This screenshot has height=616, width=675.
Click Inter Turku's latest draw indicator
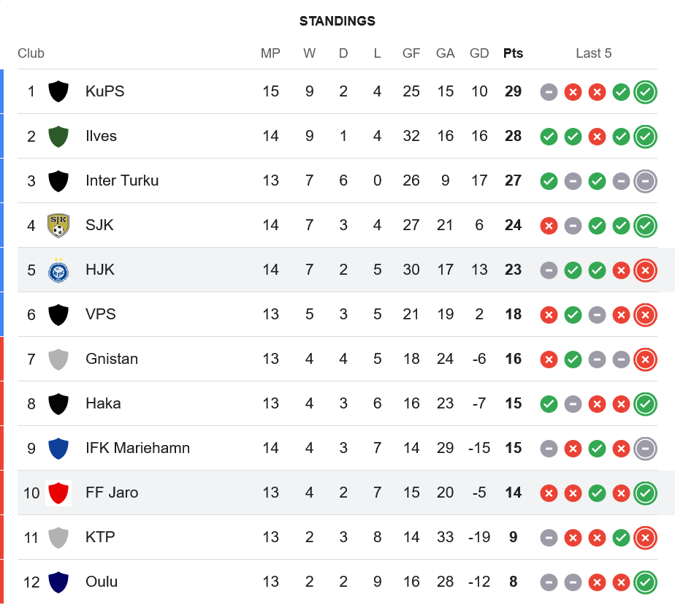coord(645,180)
